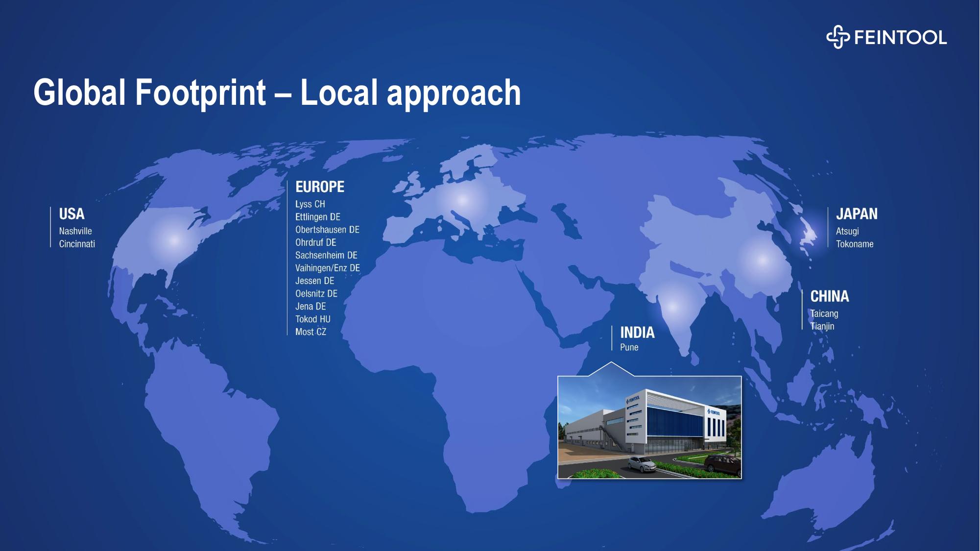This screenshot has width=980, height=551.
Task: Click the JAPAN heading
Action: coord(857,214)
